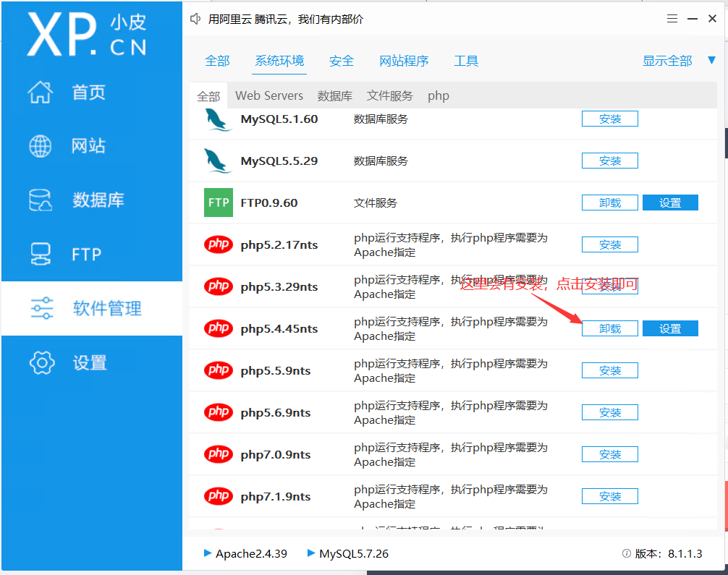Click the php7.1.9nts php icon

(219, 495)
